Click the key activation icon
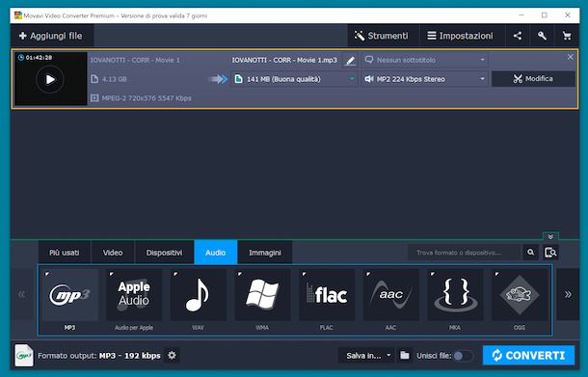This screenshot has width=588, height=377. [542, 36]
